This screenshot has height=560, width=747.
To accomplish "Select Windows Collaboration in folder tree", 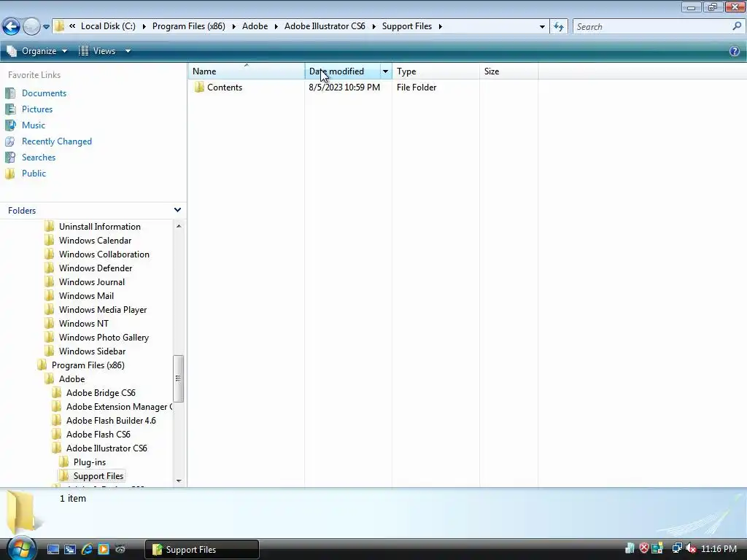I will click(104, 254).
